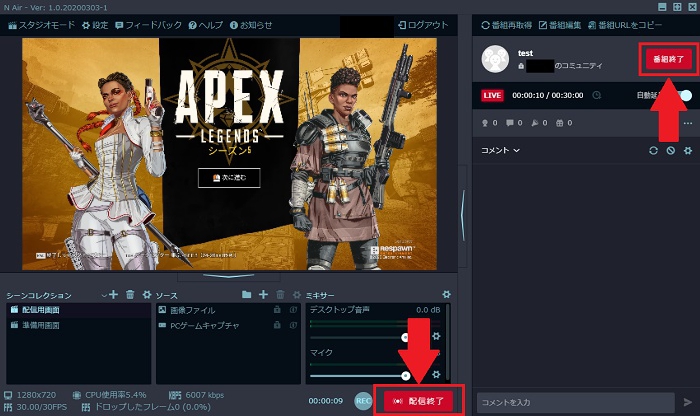This screenshot has height=416, width=700.
Task: Select the 配信用画面 scene
Action: (x=79, y=310)
